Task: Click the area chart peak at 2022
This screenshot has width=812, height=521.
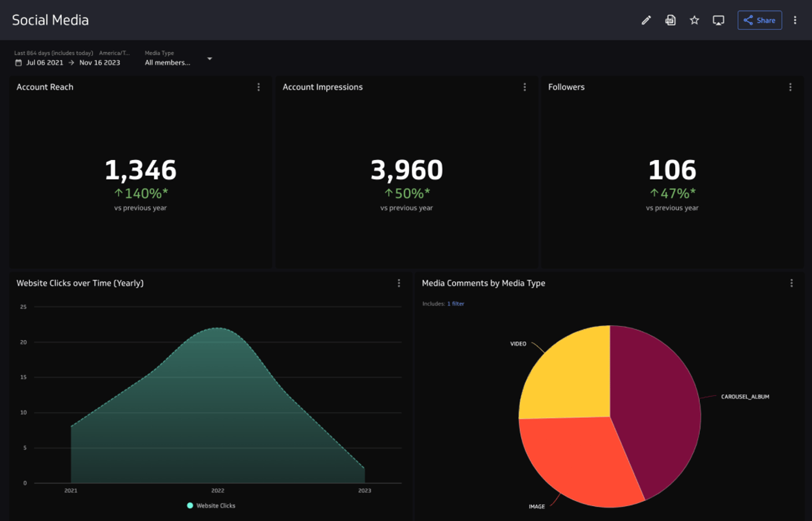Action: click(x=218, y=329)
